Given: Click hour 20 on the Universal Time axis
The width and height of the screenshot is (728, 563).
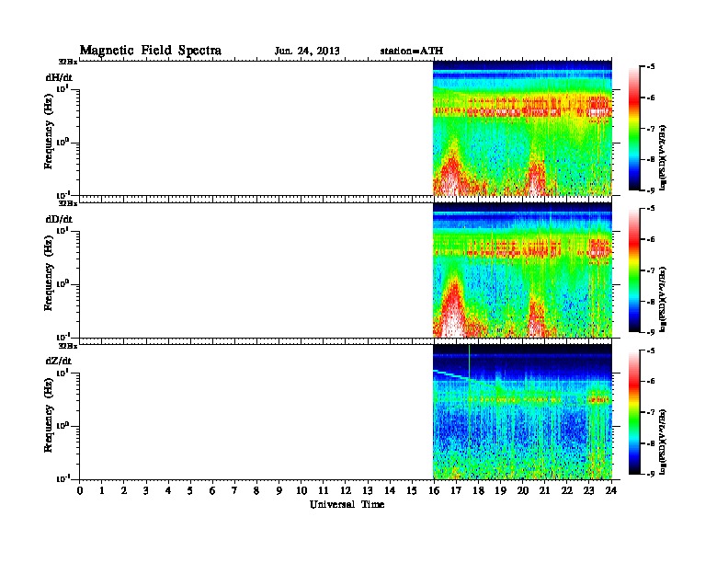Looking at the screenshot, I should point(523,490).
